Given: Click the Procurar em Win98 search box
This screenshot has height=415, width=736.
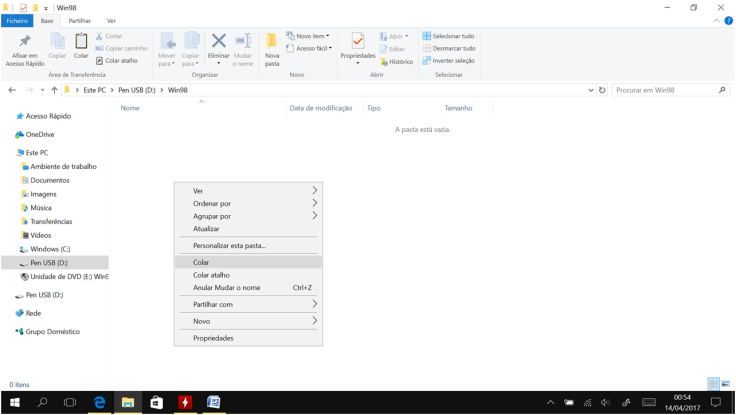Looking at the screenshot, I should click(x=665, y=90).
